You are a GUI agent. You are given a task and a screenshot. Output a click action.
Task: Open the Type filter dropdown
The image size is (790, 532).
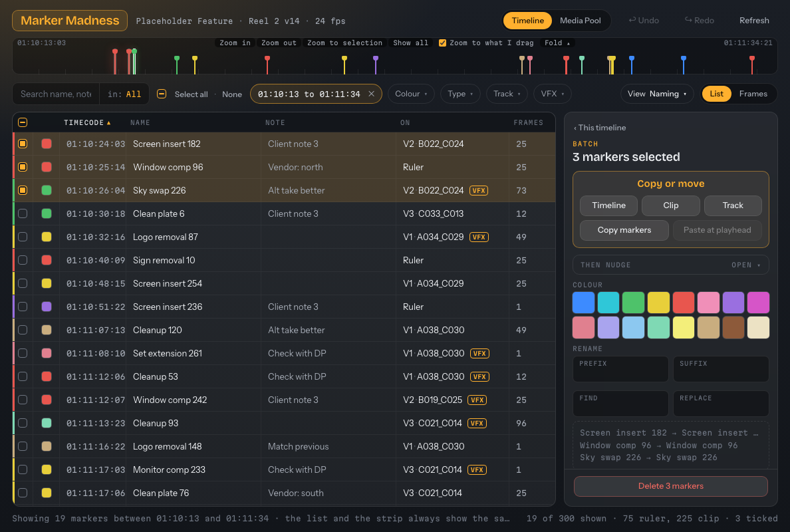pyautogui.click(x=460, y=94)
